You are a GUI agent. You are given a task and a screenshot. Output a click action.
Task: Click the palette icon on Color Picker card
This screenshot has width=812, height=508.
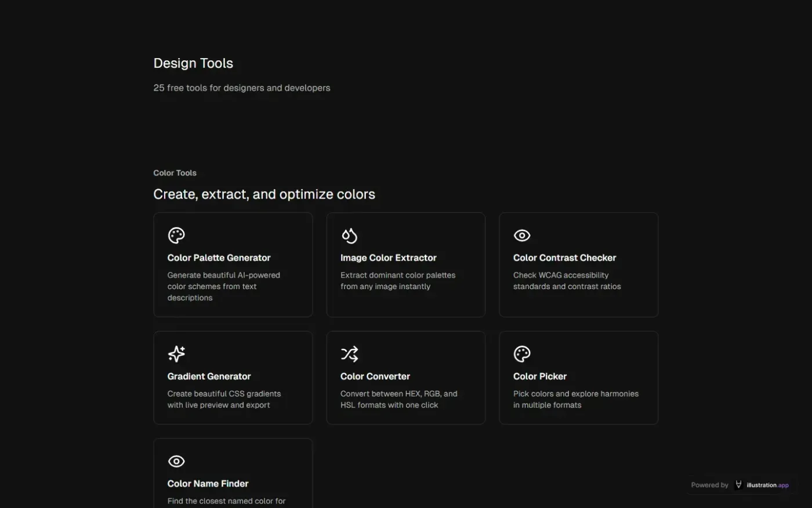tap(522, 354)
